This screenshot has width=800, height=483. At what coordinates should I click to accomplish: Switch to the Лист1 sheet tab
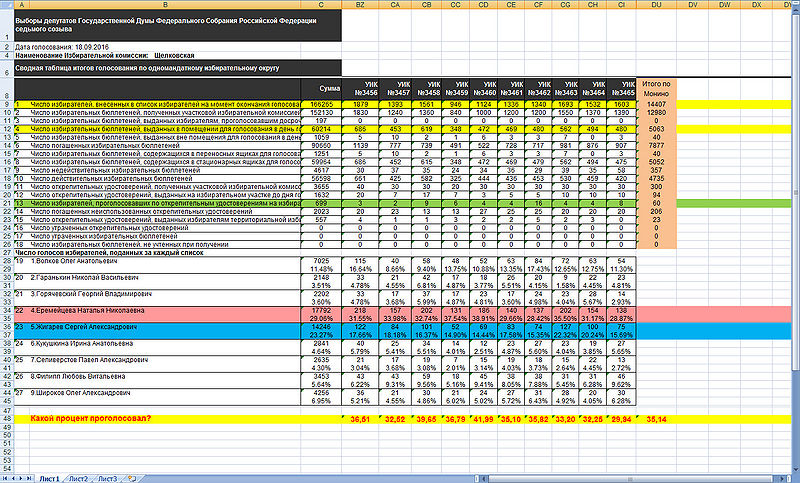[49, 478]
